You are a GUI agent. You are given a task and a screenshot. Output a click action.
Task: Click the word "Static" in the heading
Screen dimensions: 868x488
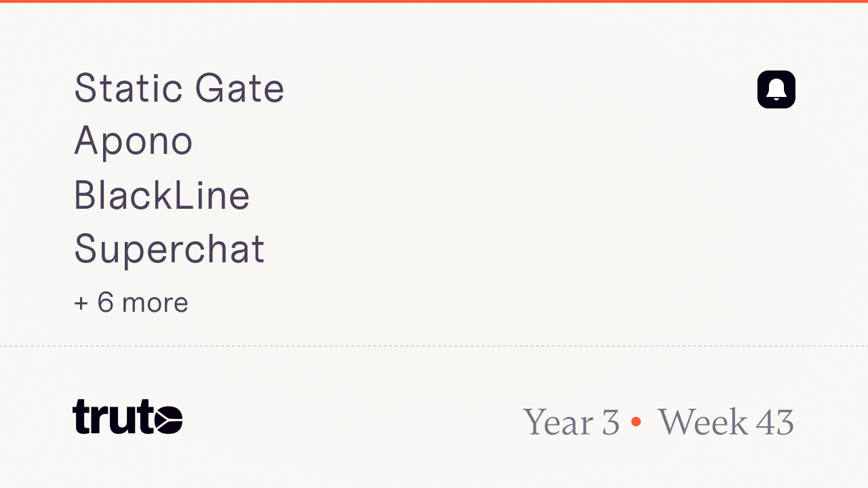129,88
